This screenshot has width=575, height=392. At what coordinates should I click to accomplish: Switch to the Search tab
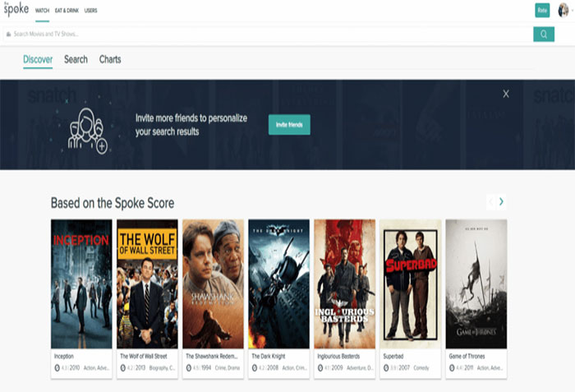point(76,59)
